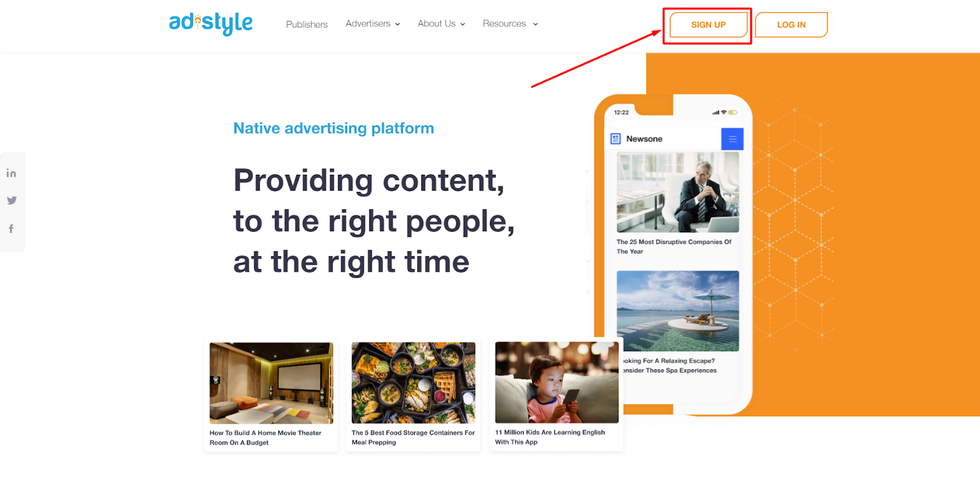Open the businessman photo in phone mockup

[678, 192]
